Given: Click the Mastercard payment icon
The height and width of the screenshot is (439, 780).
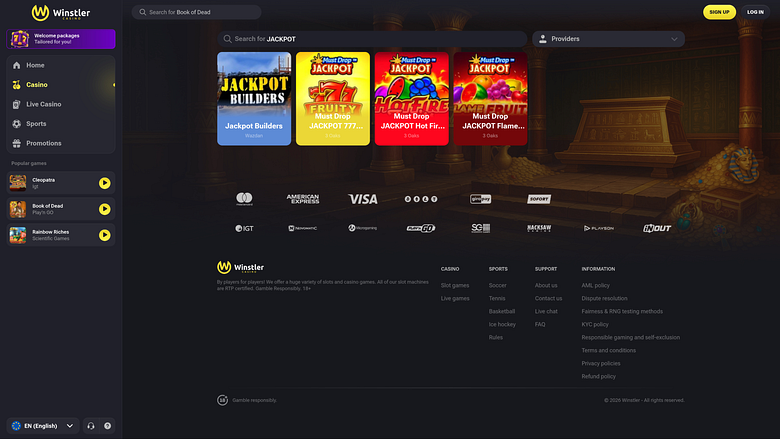Looking at the screenshot, I should click(244, 199).
